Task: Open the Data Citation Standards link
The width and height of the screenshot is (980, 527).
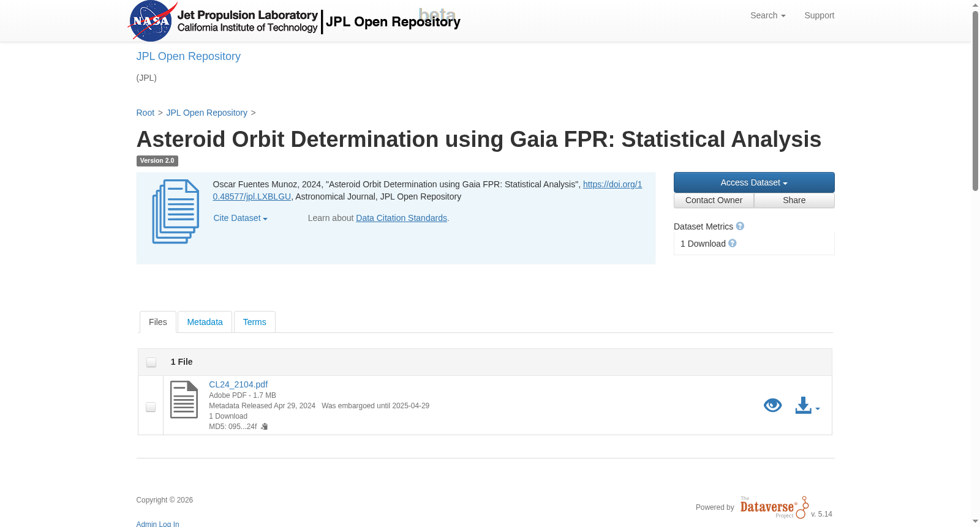Action: pyautogui.click(x=401, y=218)
